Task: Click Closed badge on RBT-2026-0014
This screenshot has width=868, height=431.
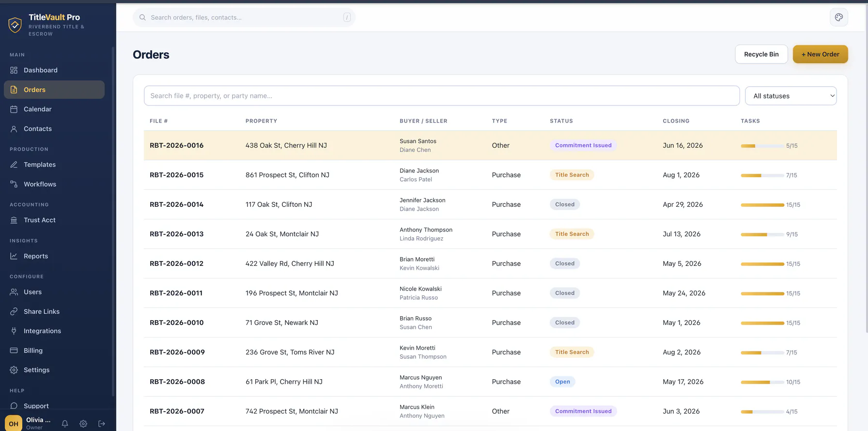Action: 565,204
